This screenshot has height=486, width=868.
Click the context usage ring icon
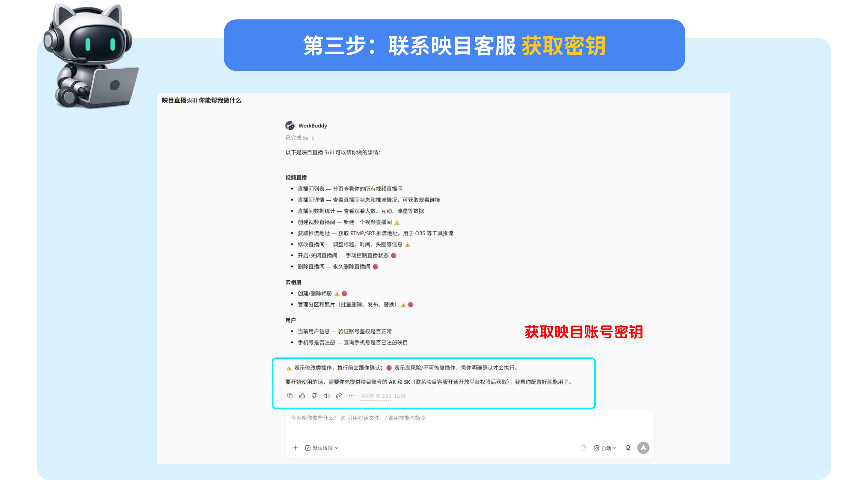tap(583, 448)
